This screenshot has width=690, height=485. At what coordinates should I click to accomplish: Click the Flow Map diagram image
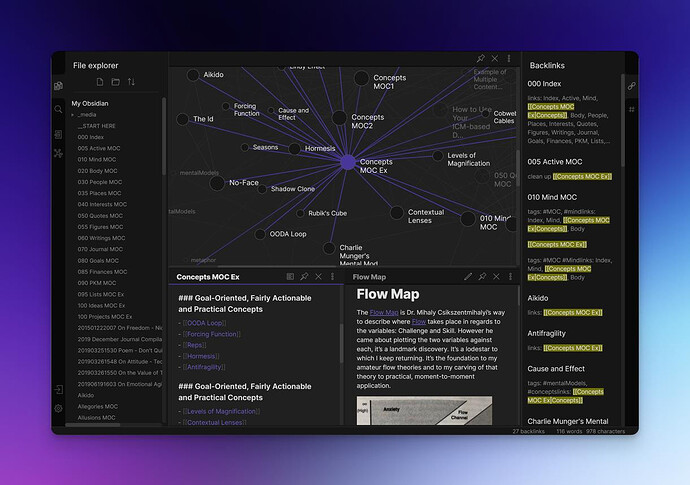click(x=424, y=411)
